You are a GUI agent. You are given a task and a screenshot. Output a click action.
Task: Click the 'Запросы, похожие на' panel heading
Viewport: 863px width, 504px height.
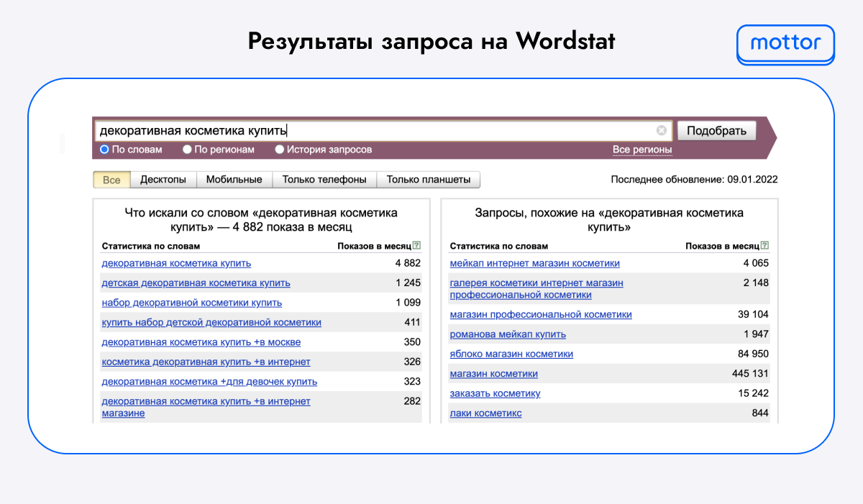pos(609,220)
